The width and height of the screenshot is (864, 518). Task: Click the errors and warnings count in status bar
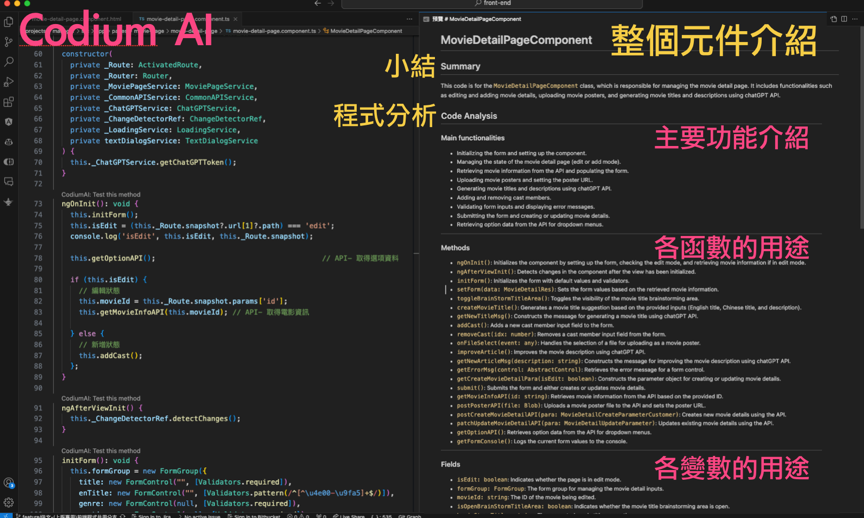[296, 516]
